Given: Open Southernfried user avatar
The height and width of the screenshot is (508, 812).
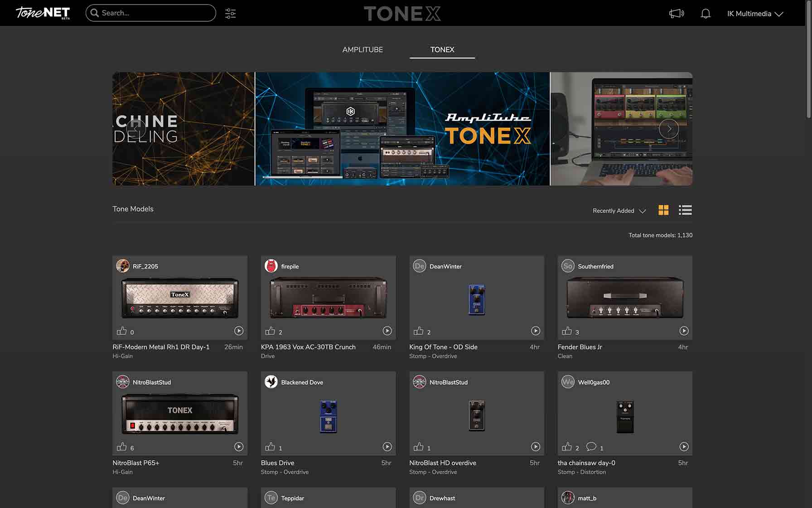Looking at the screenshot, I should pos(568,266).
